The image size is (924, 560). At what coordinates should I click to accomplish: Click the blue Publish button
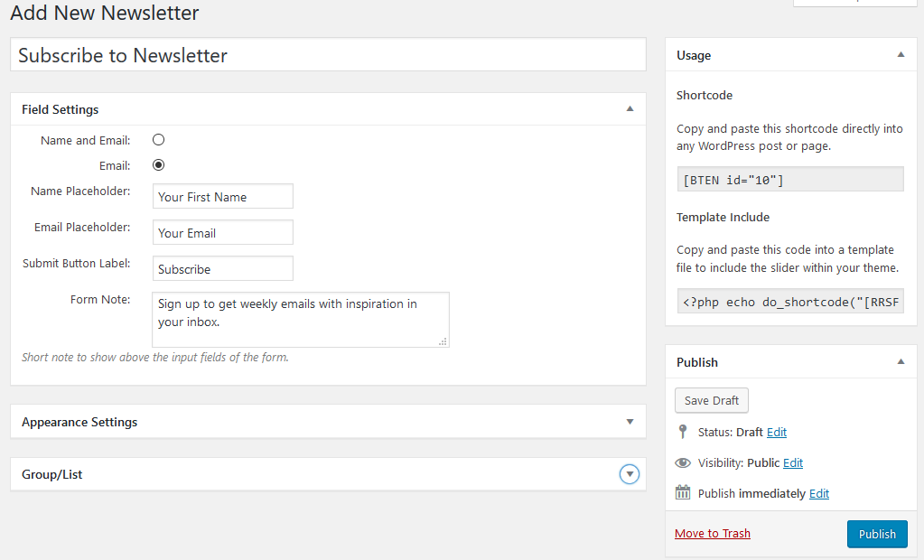(x=877, y=534)
